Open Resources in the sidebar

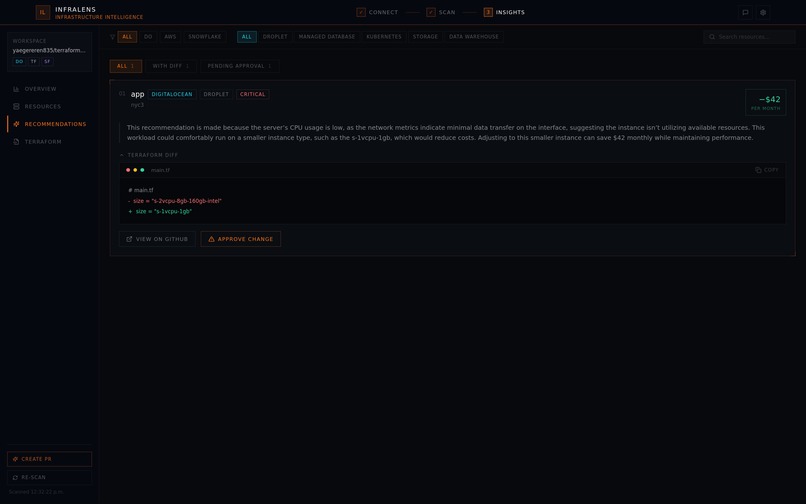pos(49,106)
